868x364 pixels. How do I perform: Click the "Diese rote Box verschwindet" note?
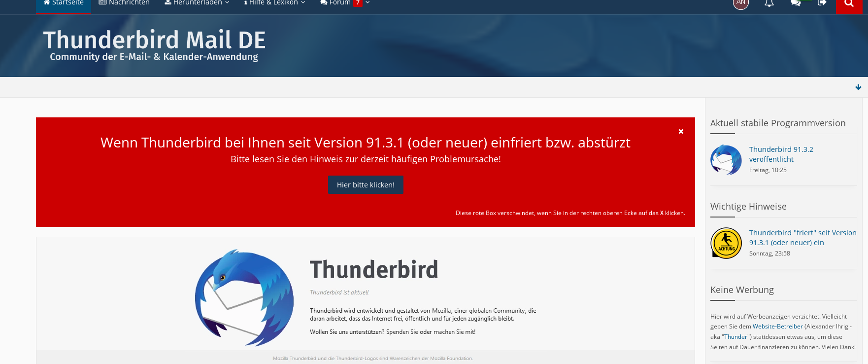[x=570, y=213]
